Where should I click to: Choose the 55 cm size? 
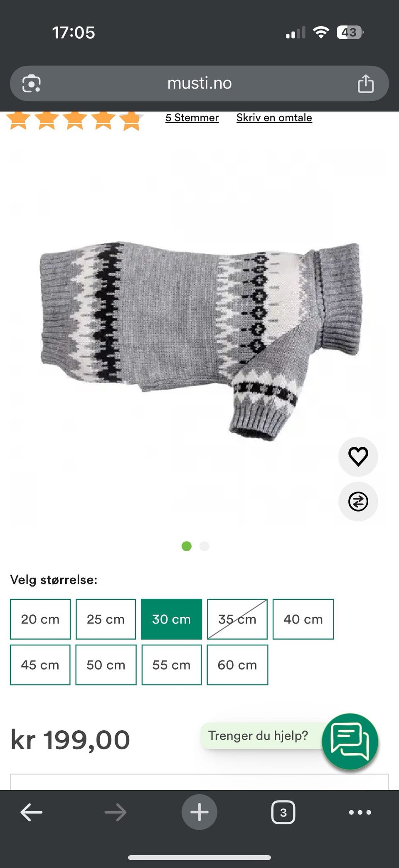coord(171,665)
